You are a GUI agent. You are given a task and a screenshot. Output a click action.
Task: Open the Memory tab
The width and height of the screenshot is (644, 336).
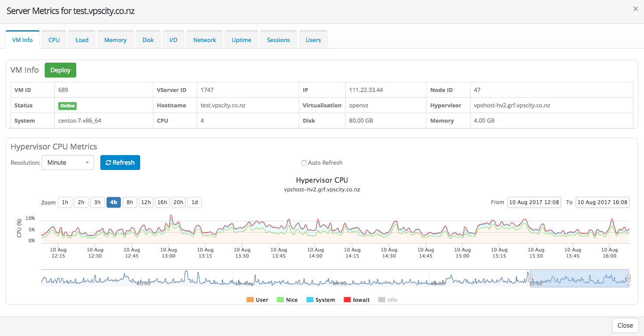pyautogui.click(x=115, y=40)
